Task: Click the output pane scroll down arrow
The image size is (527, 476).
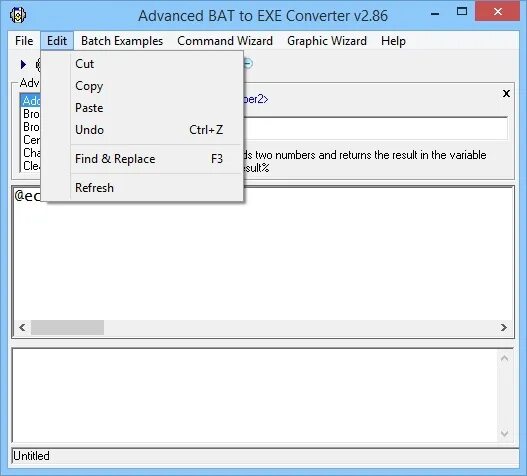Action: tap(504, 433)
